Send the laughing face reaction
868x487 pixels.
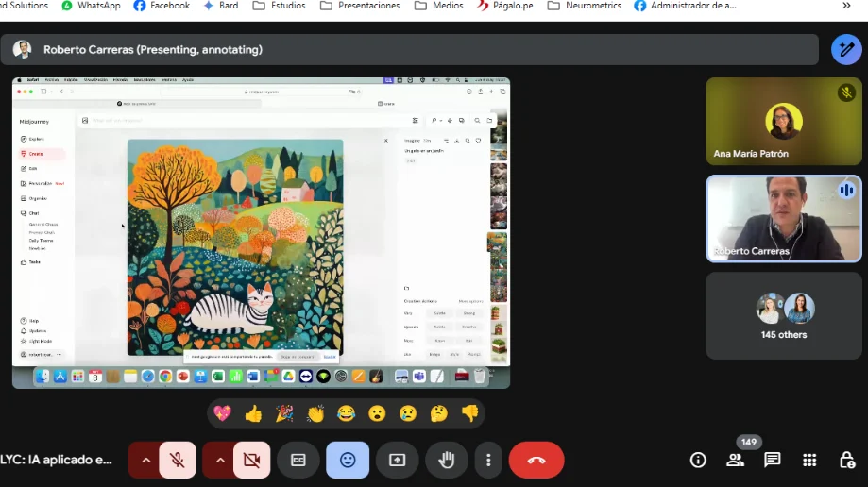[x=347, y=413]
